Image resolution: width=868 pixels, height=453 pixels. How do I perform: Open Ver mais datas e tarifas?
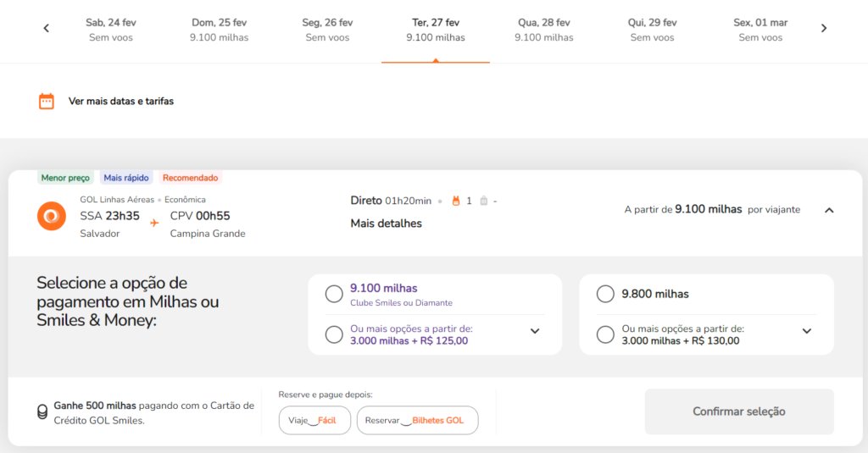pyautogui.click(x=121, y=102)
